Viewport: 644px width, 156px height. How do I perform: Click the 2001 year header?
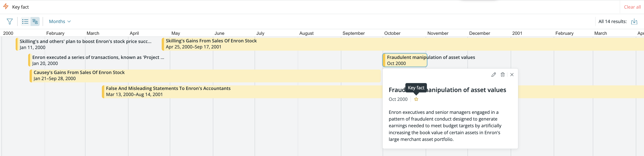pos(517,33)
